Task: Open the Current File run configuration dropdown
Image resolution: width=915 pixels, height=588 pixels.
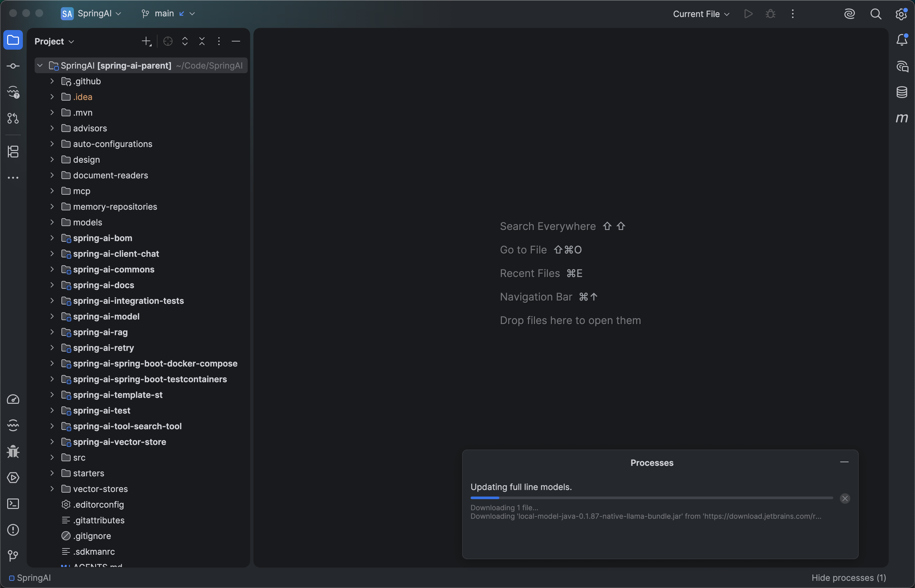Action: (701, 14)
